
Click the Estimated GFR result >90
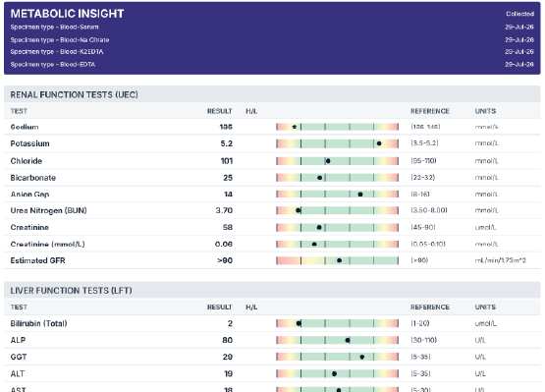click(x=225, y=260)
